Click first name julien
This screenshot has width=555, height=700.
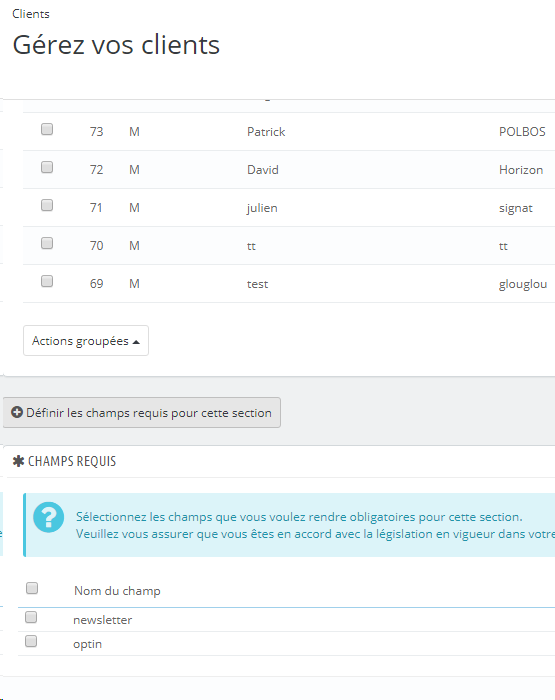pyautogui.click(x=262, y=208)
